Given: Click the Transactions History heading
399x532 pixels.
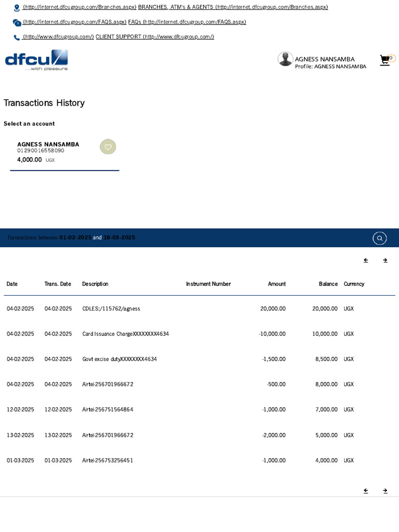Looking at the screenshot, I should (x=44, y=103).
